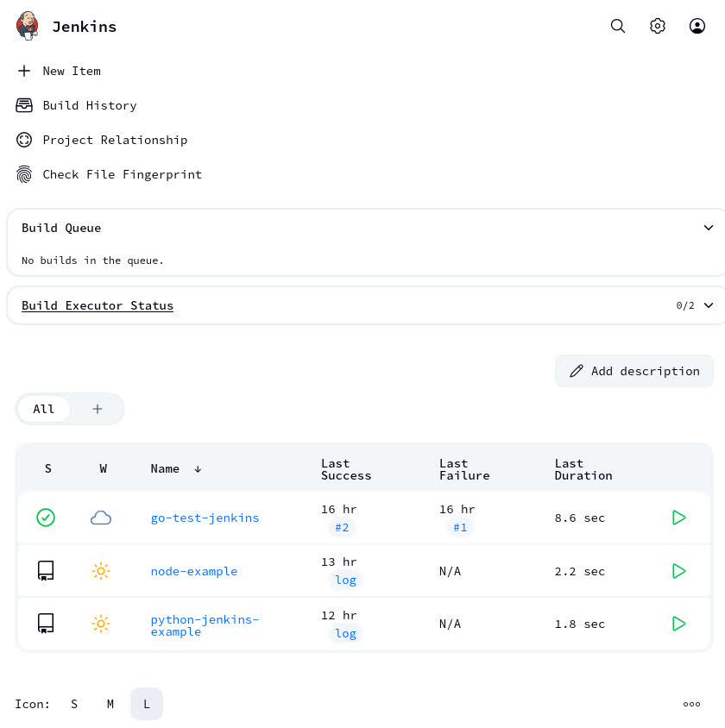725x728 pixels.
Task: Open the search magnifier icon
Action: 618,26
